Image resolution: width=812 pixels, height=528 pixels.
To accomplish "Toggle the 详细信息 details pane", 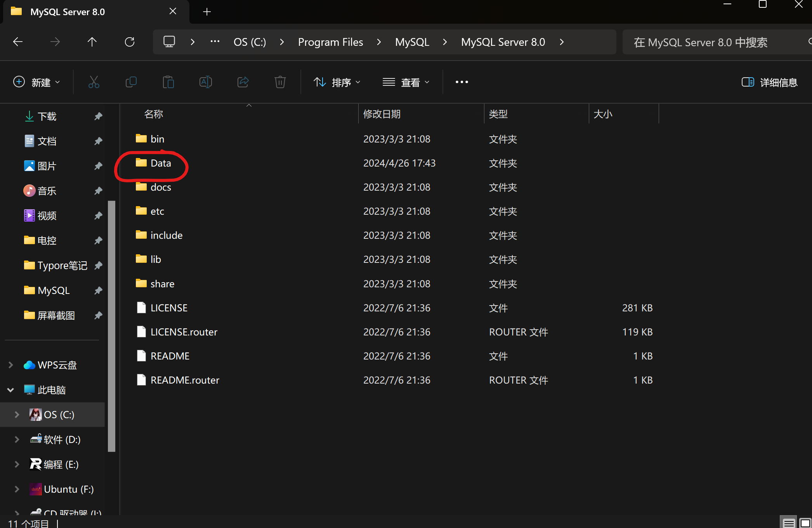I will point(769,82).
